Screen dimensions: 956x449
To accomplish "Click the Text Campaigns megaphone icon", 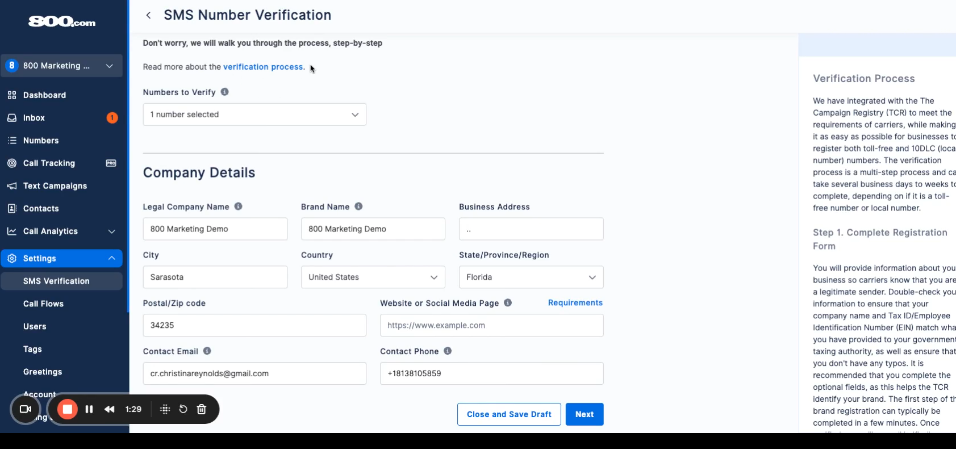I will [x=12, y=185].
